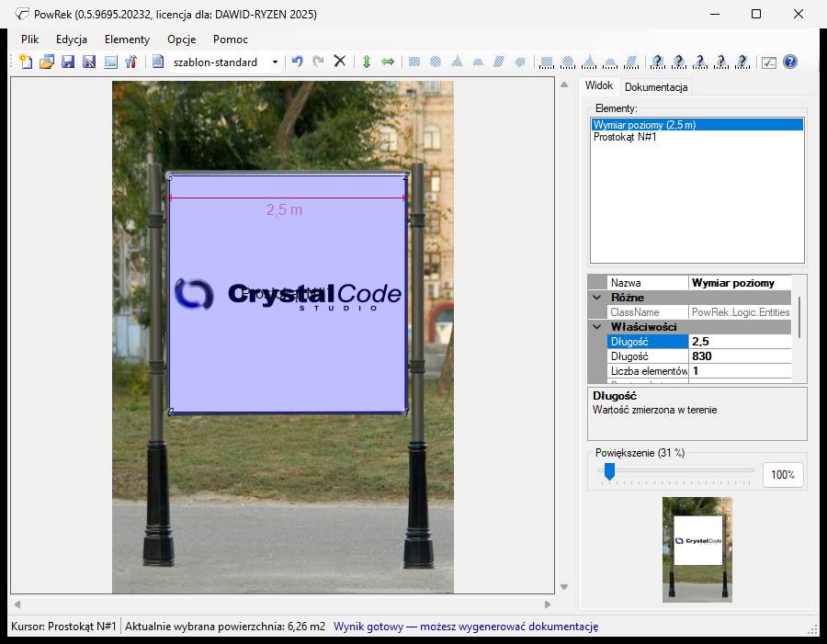Click the 2,5 m dimension label on the canvas
The image size is (827, 644).
coord(284,209)
